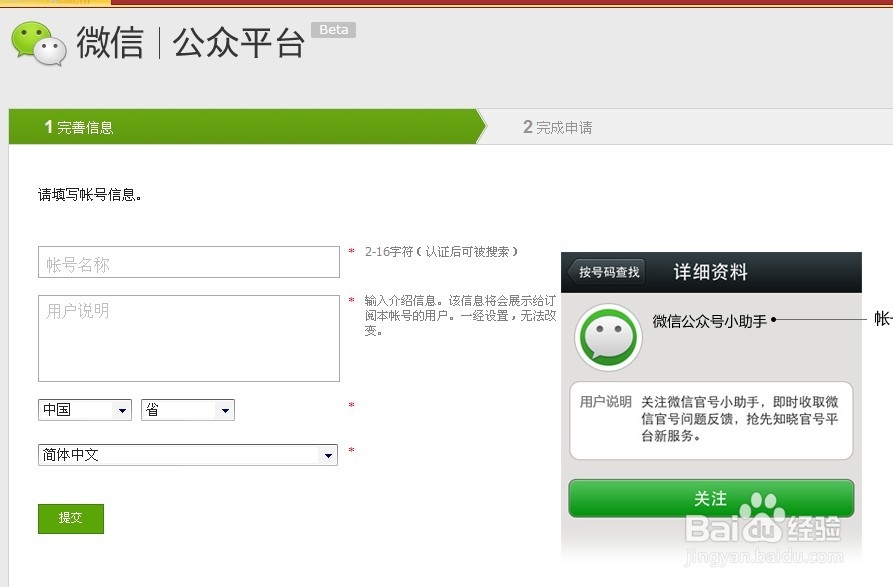The image size is (893, 587).
Task: Focus the 帐号名称 input field
Action: click(189, 262)
